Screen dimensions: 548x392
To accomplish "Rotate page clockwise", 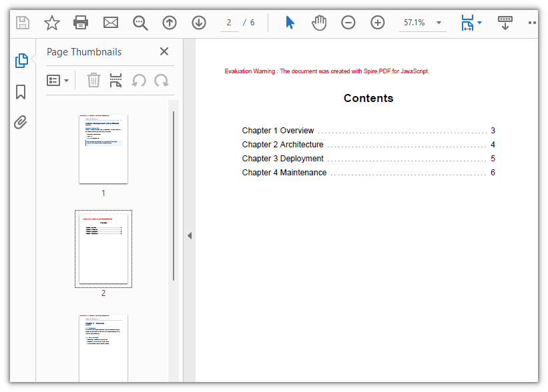I will point(162,80).
